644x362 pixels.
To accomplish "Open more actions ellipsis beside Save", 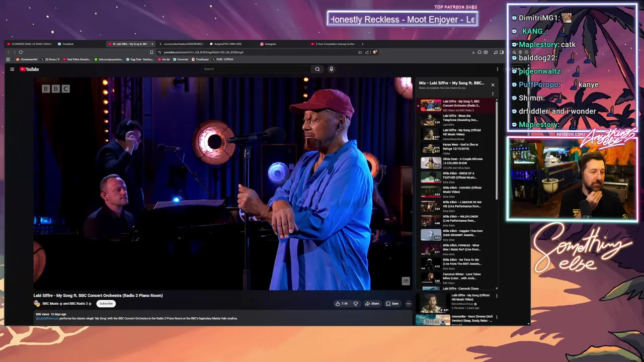I will 409,304.
